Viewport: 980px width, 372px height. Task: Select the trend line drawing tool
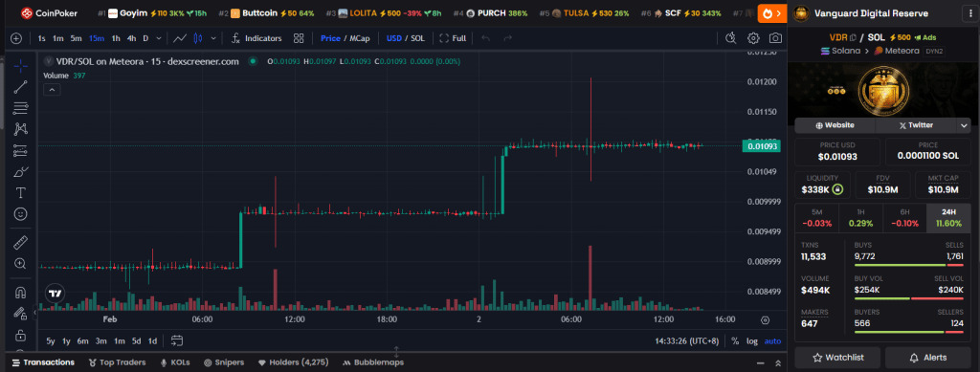coord(21,87)
